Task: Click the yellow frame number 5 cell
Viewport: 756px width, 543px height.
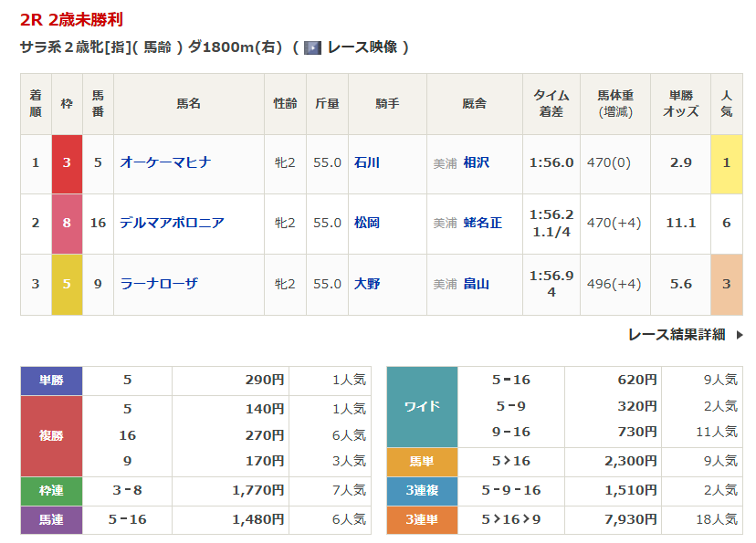Action: point(67,284)
